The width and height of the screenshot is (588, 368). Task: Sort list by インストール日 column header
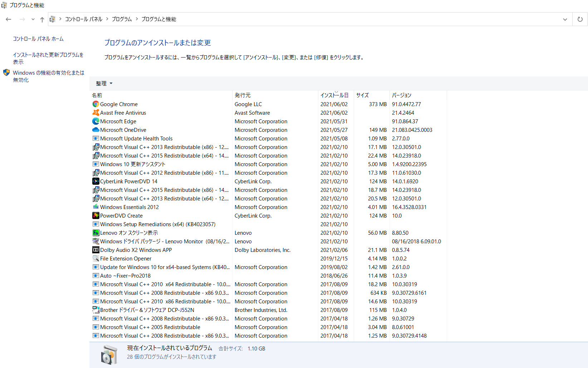pyautogui.click(x=334, y=95)
